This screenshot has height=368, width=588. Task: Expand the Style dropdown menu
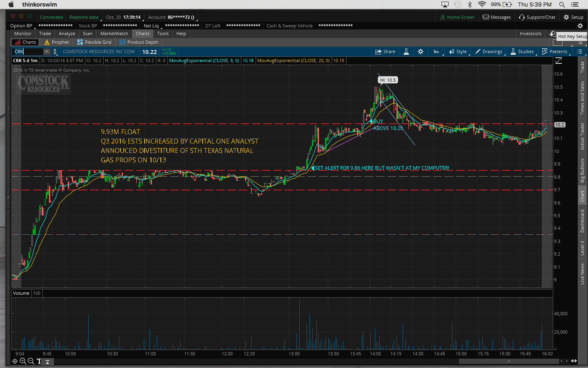pyautogui.click(x=458, y=52)
